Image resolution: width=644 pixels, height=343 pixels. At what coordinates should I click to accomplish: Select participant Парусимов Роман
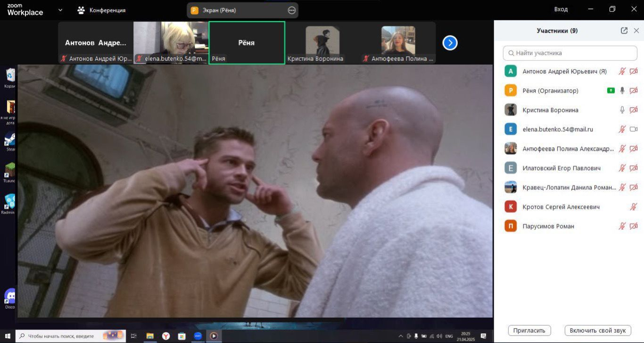(570, 226)
